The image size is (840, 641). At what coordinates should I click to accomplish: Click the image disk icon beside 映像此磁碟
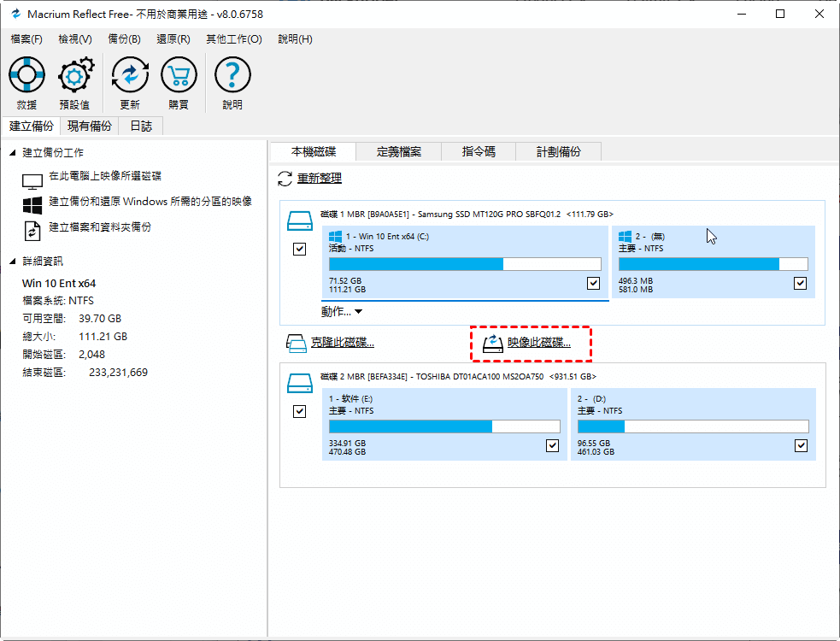point(493,343)
